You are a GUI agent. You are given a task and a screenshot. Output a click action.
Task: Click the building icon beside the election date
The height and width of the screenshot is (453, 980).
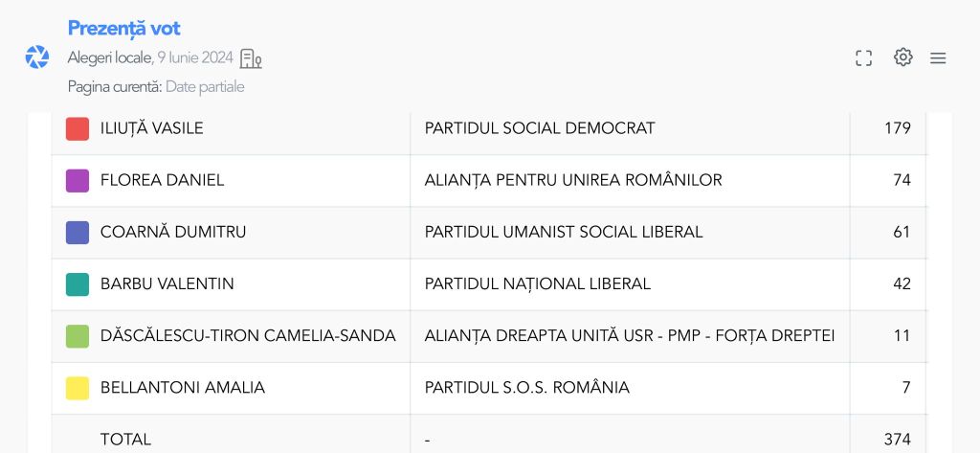[251, 58]
